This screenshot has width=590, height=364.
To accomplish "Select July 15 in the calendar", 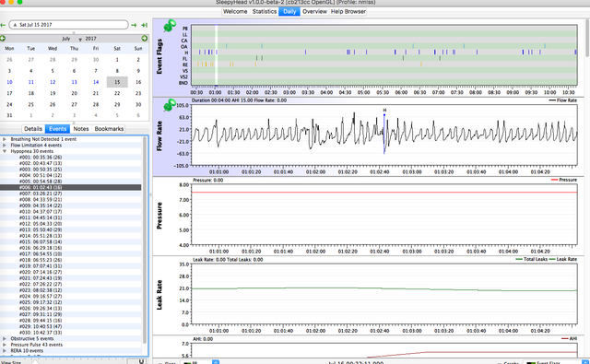I will pos(117,82).
